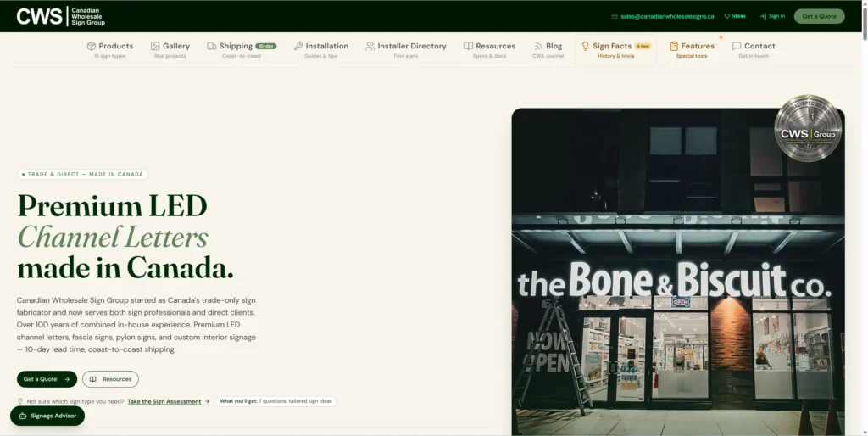Click the 'Trade & Direct — Made in Canada' tag
This screenshot has height=436, width=868.
tap(82, 174)
